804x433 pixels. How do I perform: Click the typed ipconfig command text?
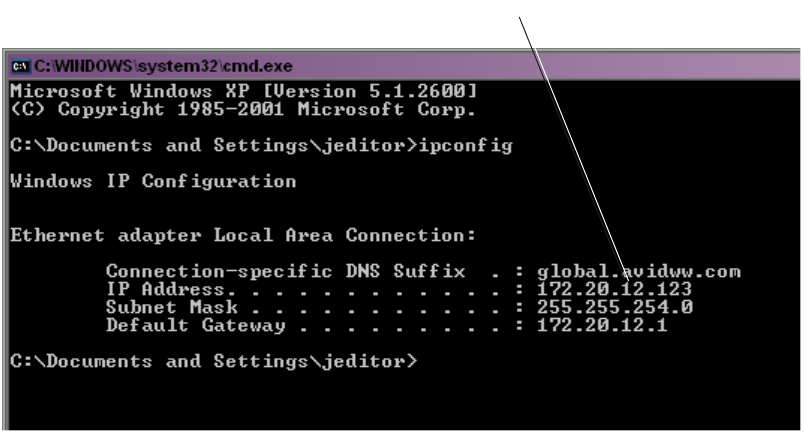tap(466, 146)
